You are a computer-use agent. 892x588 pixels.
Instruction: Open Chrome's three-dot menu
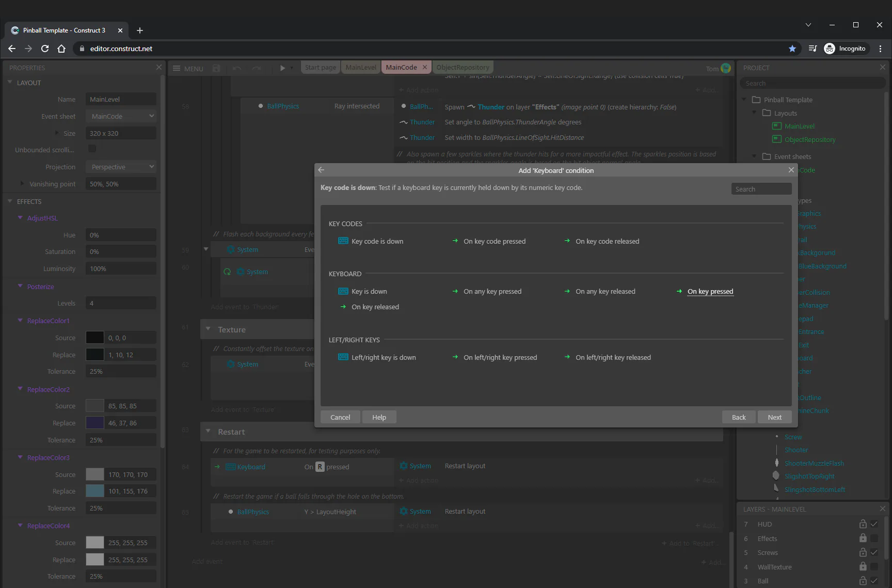[x=881, y=49]
